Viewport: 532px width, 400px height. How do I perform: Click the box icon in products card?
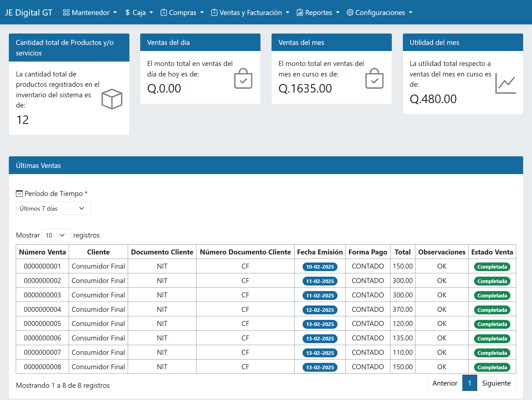[x=112, y=99]
